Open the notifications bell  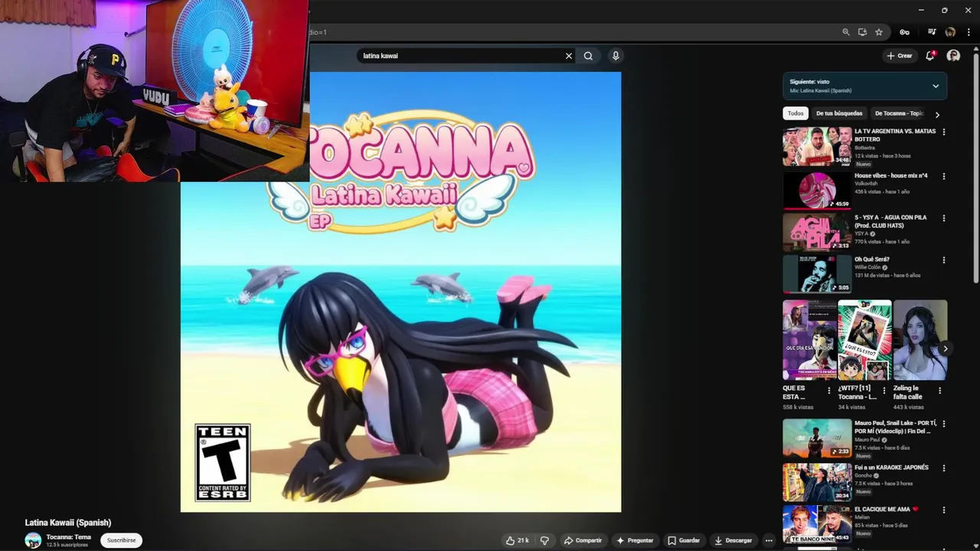930,56
